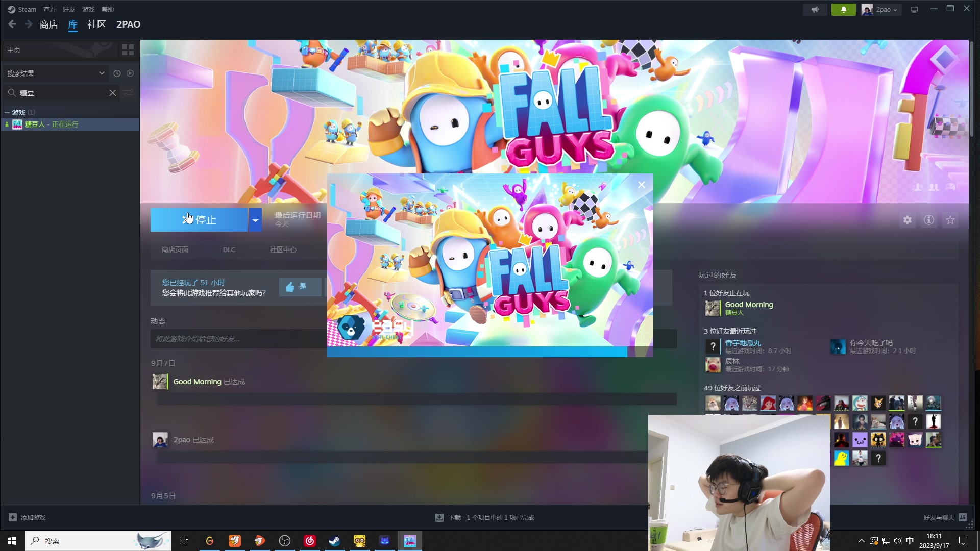980x551 pixels.
Task: Open Steam icon in the taskbar
Action: click(334, 541)
